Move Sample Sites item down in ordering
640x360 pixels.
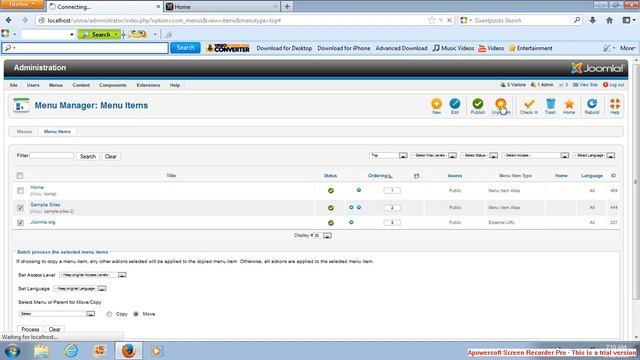(359, 207)
